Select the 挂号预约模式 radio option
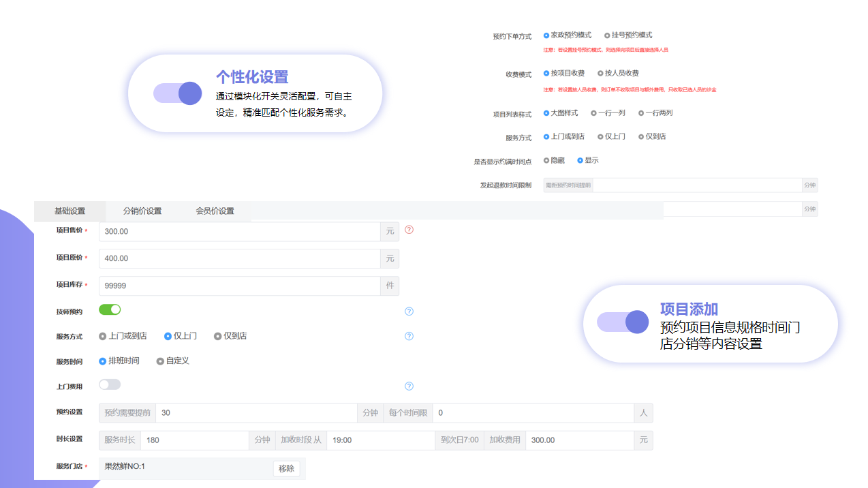This screenshot has width=868, height=488. (x=607, y=35)
